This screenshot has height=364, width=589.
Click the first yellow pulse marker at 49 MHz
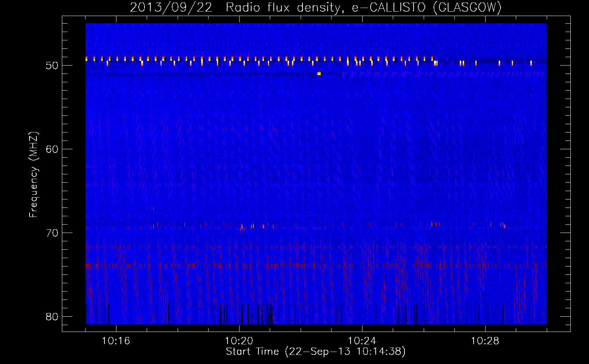click(87, 59)
